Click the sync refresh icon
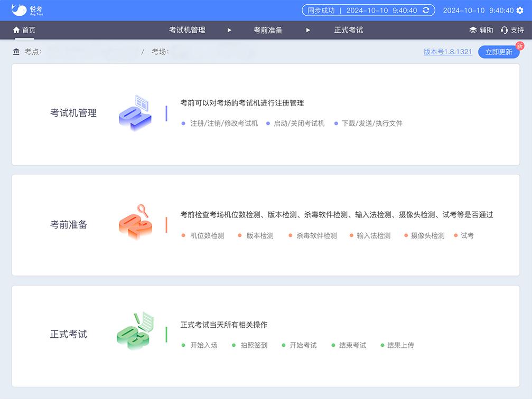This screenshot has height=399, width=532. (x=426, y=11)
